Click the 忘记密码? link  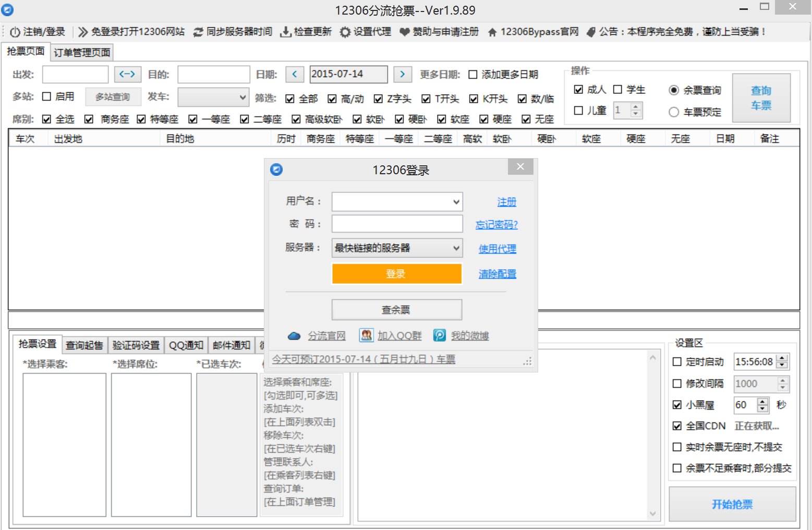[x=496, y=225]
